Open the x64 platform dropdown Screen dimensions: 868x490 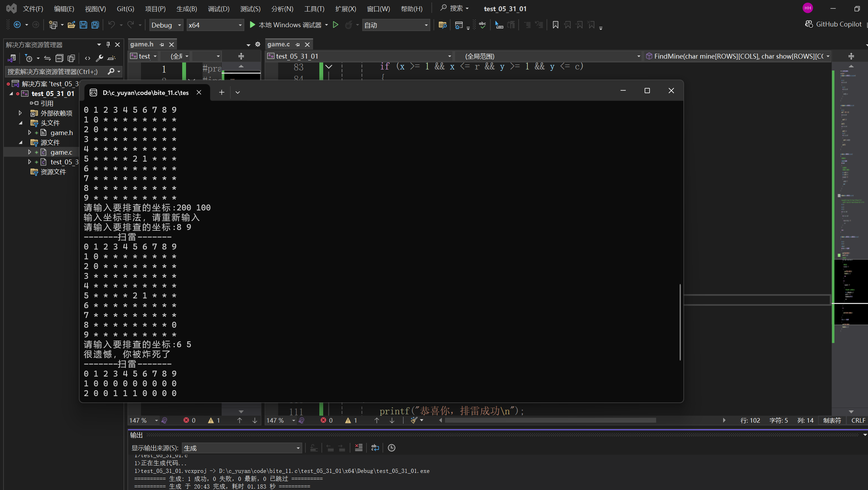(215, 25)
